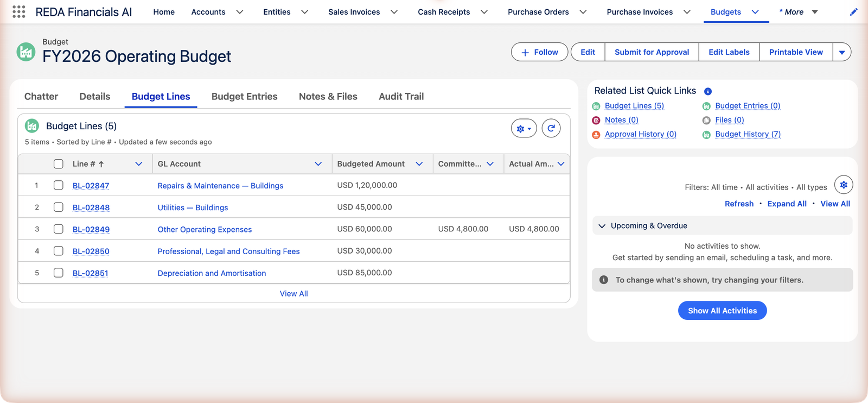Click the Show All Activities button
This screenshot has height=403, width=868.
pos(723,311)
